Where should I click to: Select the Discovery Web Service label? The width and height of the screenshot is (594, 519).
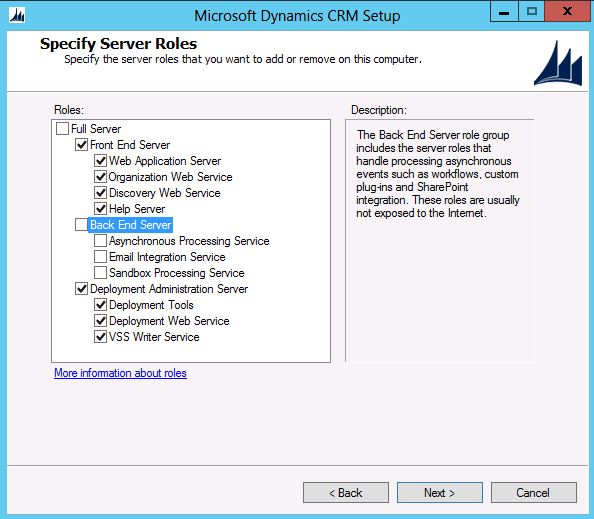coord(164,193)
